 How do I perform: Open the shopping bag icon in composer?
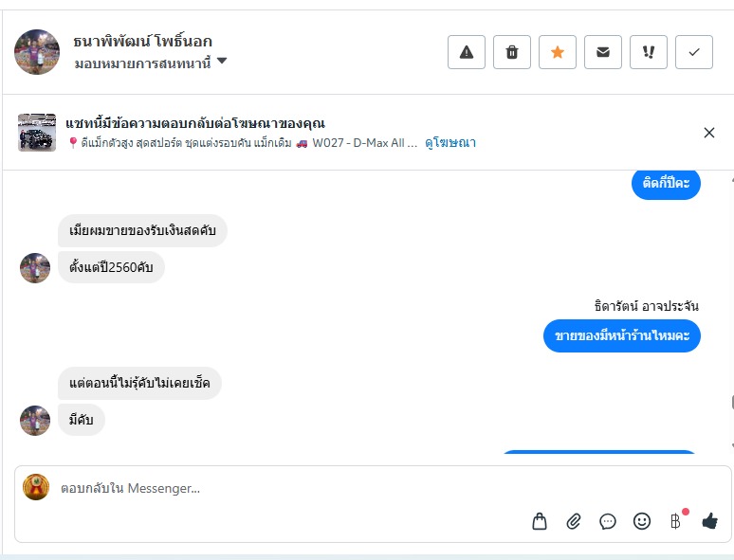click(540, 521)
